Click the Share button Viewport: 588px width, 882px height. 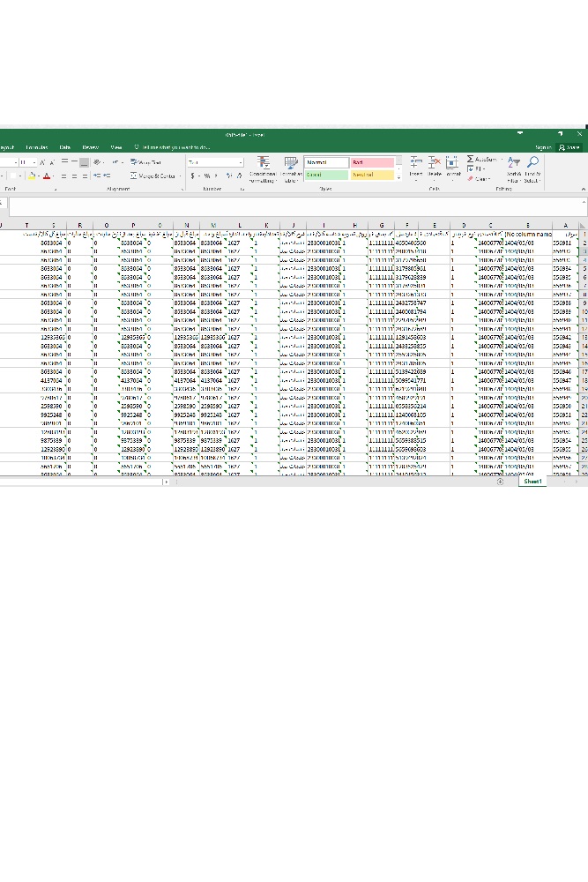569,147
